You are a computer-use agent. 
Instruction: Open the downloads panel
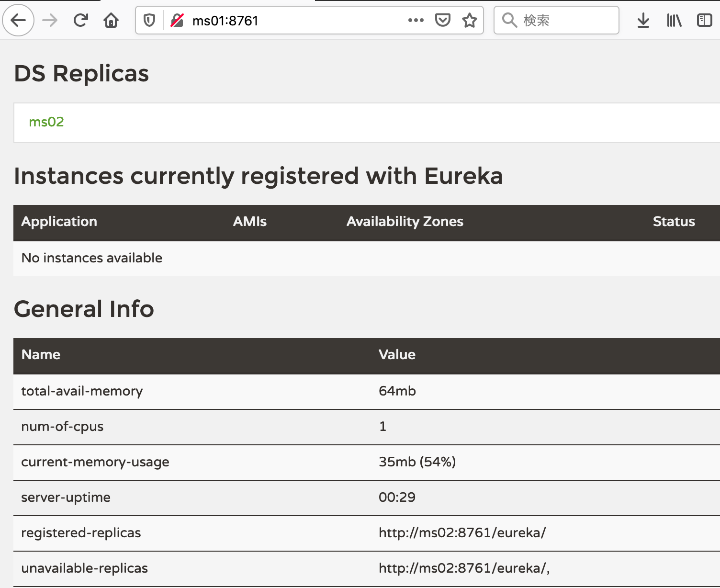(643, 21)
